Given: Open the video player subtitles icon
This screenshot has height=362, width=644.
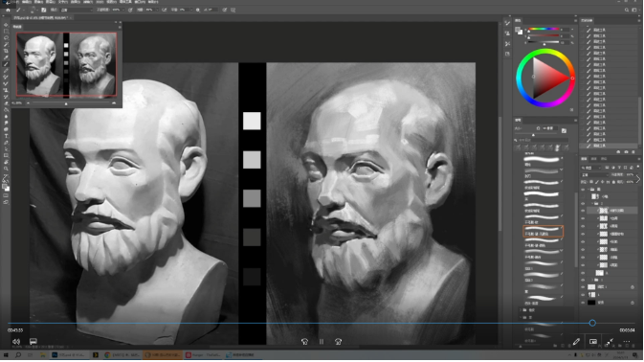Looking at the screenshot, I should coord(33,342).
